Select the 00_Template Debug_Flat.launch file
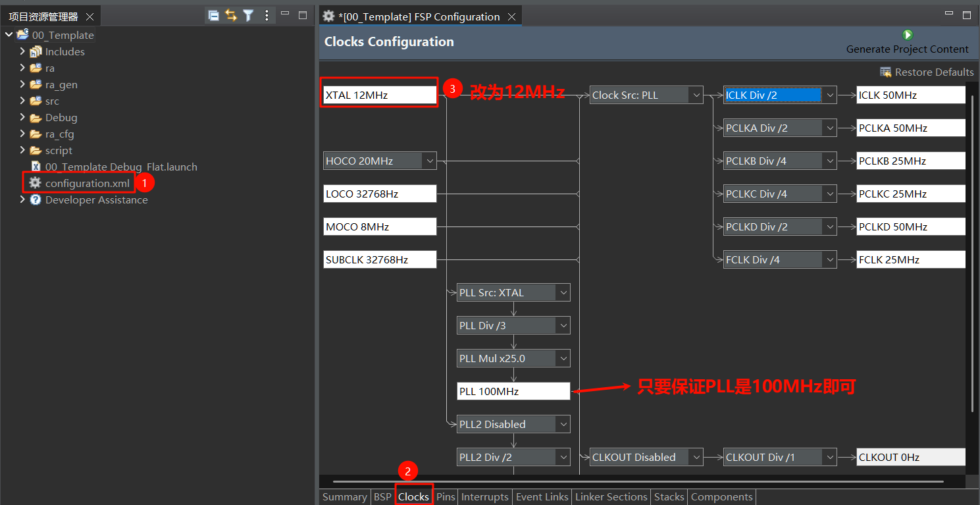The width and height of the screenshot is (980, 505). (121, 167)
